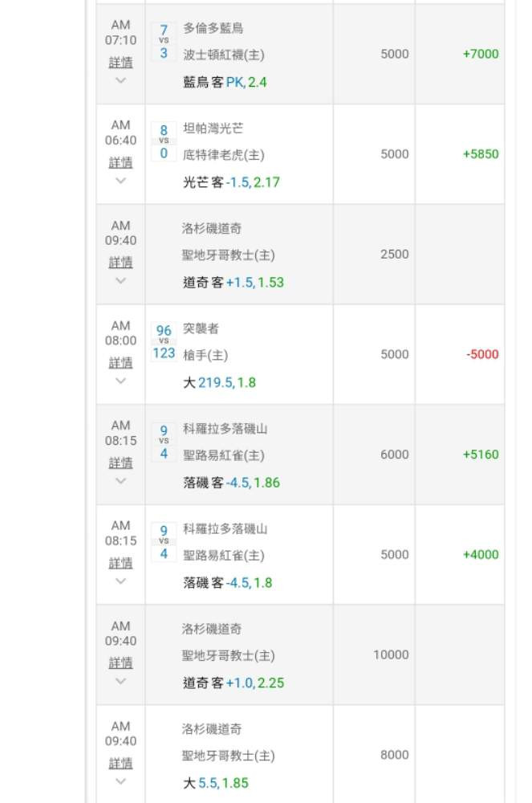This screenshot has width=532, height=803.
Task: Open 詳情 link for 06:40 Tampa Bay Rays bet
Action: tap(120, 162)
